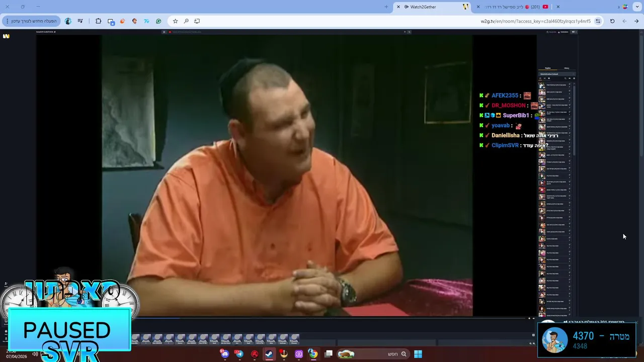644x362 pixels.
Task: Click the goal widget showing 4370
Action: (x=587, y=340)
